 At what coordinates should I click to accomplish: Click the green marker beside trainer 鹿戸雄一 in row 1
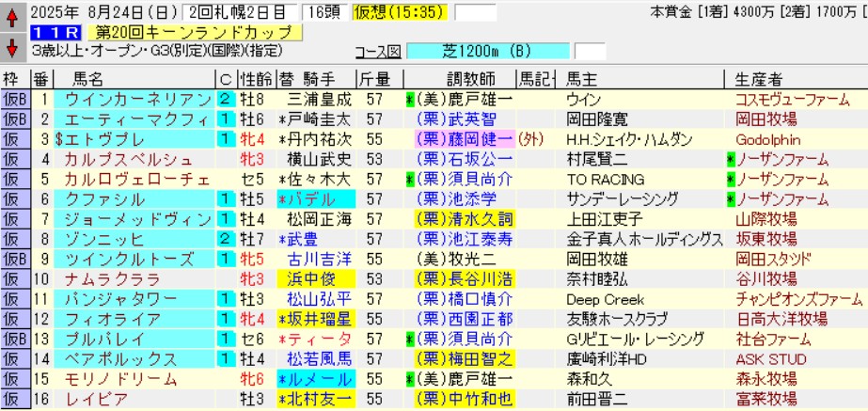(x=410, y=99)
